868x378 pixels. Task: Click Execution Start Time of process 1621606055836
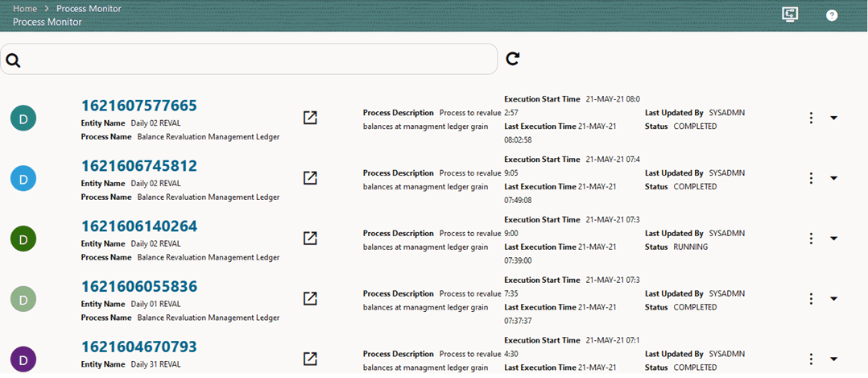pyautogui.click(x=572, y=287)
